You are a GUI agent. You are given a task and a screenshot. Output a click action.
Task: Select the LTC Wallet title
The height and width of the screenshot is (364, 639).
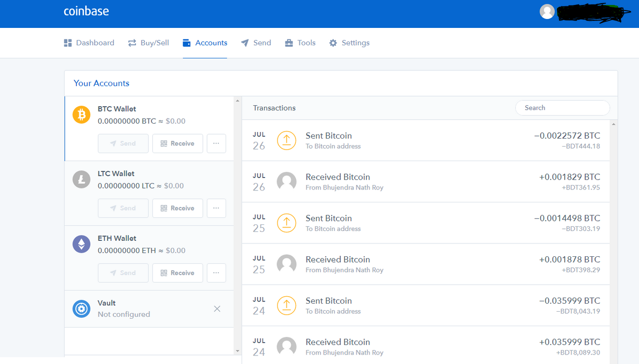pos(116,174)
